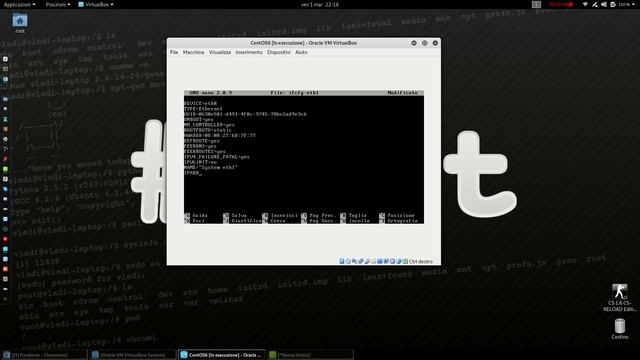Screen dimensions: 640x360
Task: Click the BOOTPROTO=static line
Action: [x=208, y=130]
